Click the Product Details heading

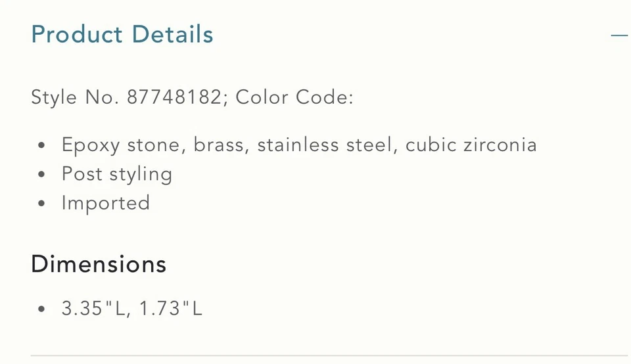(x=122, y=35)
